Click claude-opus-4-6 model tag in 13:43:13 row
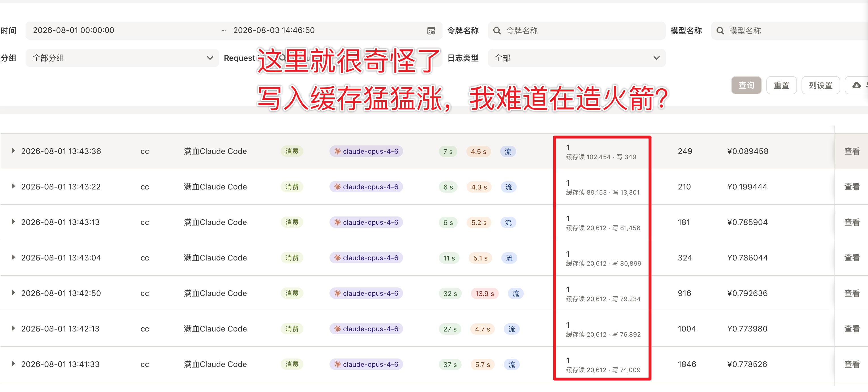This screenshot has height=392, width=868. (366, 222)
